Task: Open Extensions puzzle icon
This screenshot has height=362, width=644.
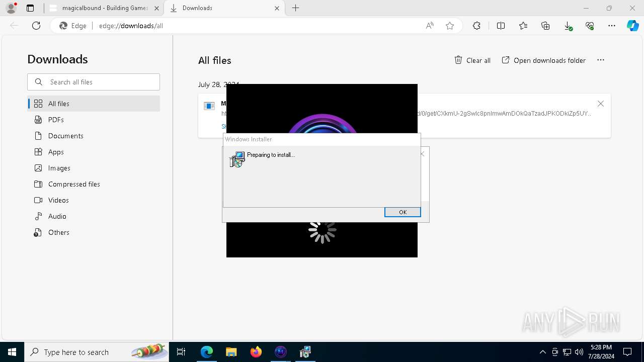Action: [476, 26]
